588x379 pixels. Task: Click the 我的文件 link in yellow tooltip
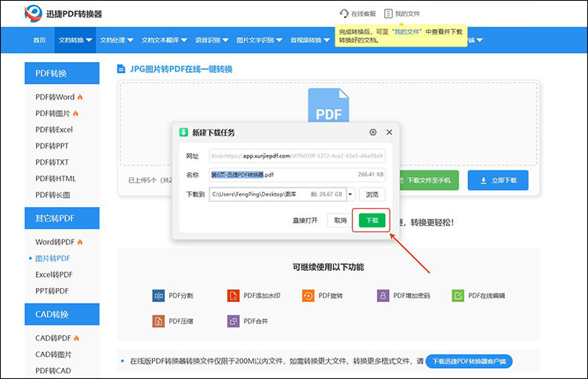tap(406, 32)
